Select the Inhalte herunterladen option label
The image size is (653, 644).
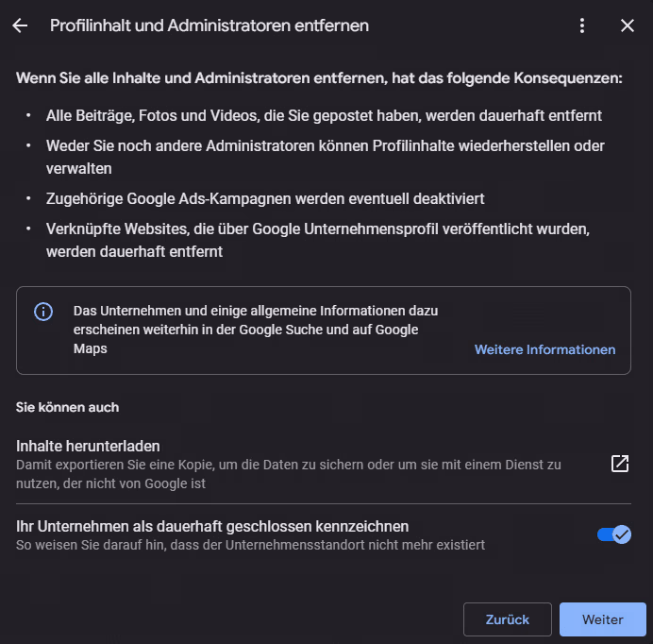coord(88,446)
